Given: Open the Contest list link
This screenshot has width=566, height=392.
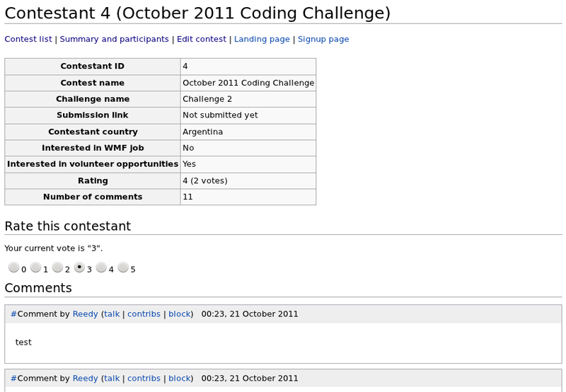Looking at the screenshot, I should [x=28, y=39].
